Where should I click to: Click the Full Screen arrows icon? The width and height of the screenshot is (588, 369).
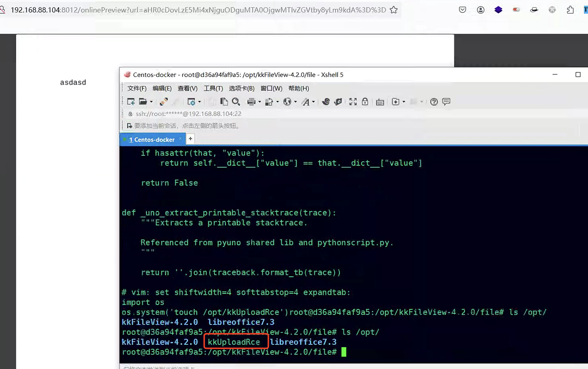[x=353, y=102]
